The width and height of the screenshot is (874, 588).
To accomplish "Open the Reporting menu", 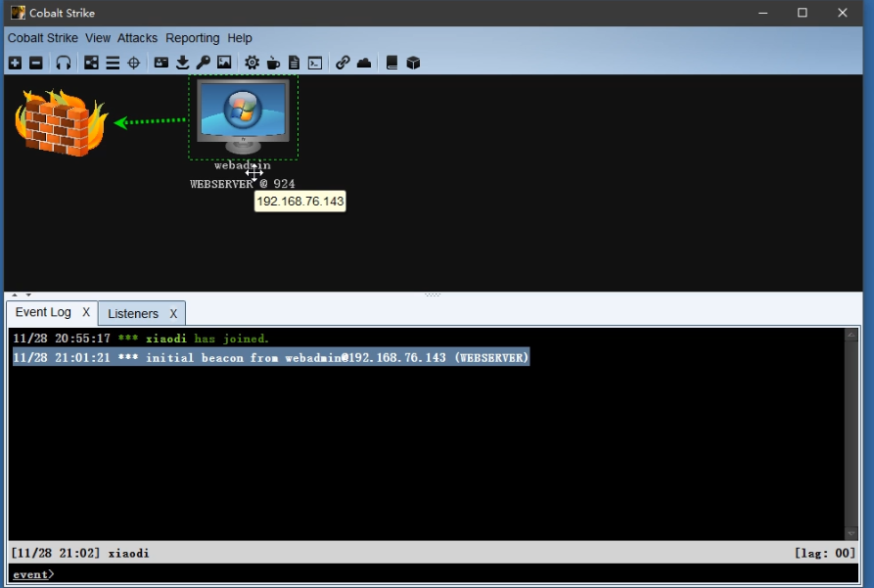I will [192, 38].
